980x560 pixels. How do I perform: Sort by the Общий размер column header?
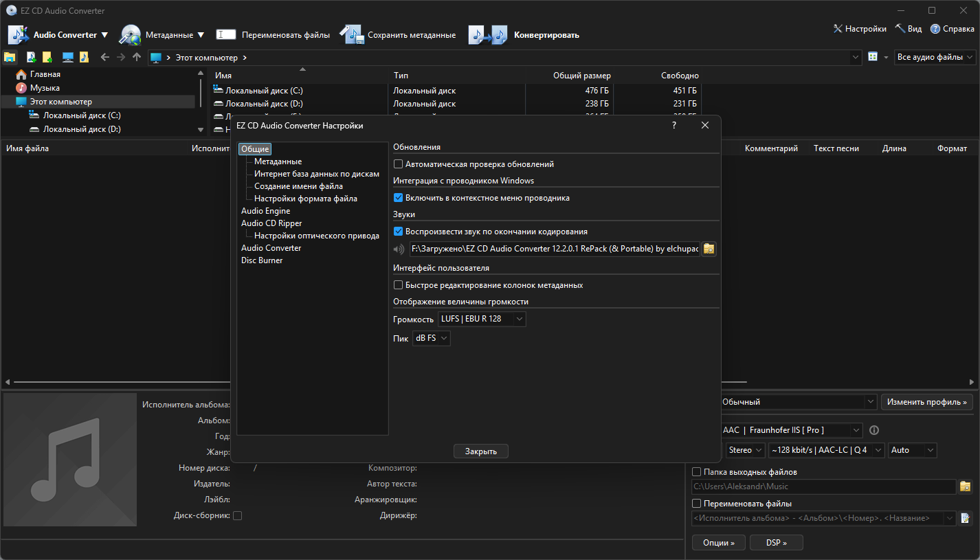click(x=581, y=76)
